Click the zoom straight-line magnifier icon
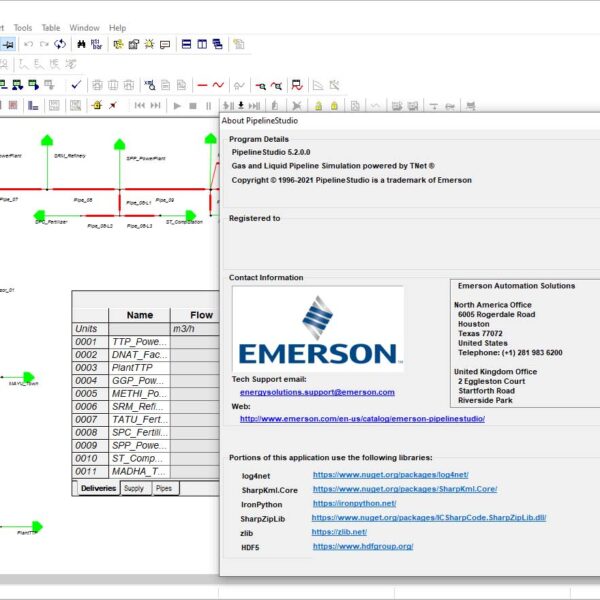The image size is (600, 600). click(x=261, y=86)
